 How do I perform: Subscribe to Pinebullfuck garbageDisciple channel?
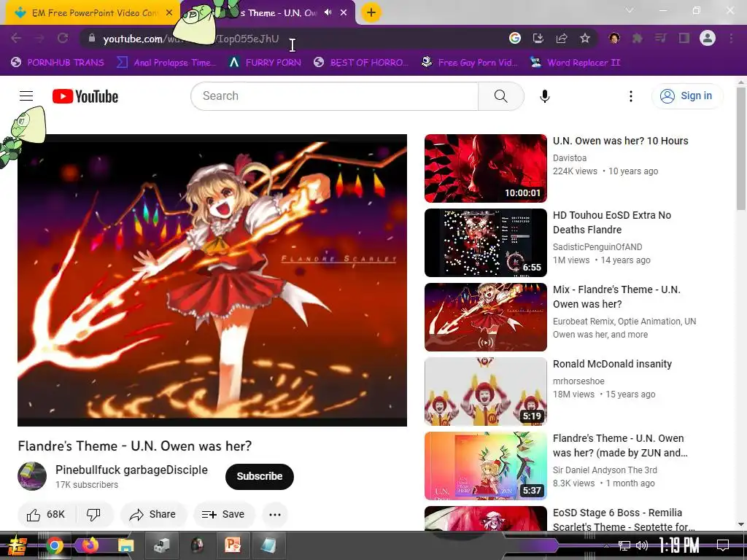259,476
